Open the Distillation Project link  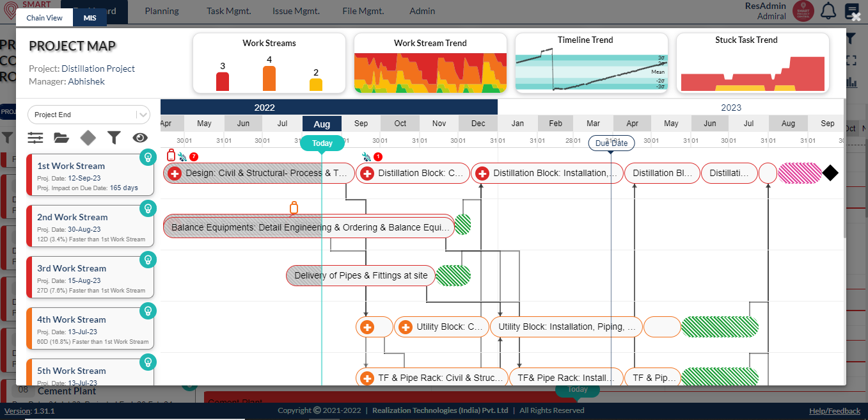99,69
